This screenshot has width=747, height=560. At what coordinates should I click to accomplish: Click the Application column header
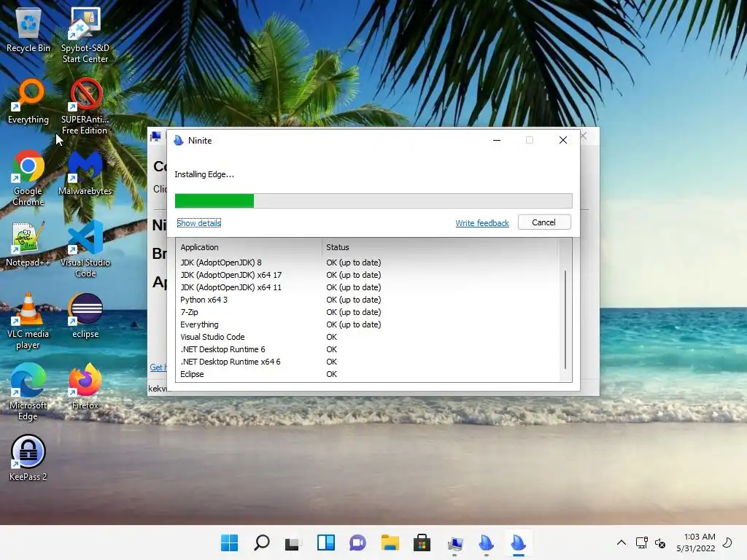[x=249, y=247]
